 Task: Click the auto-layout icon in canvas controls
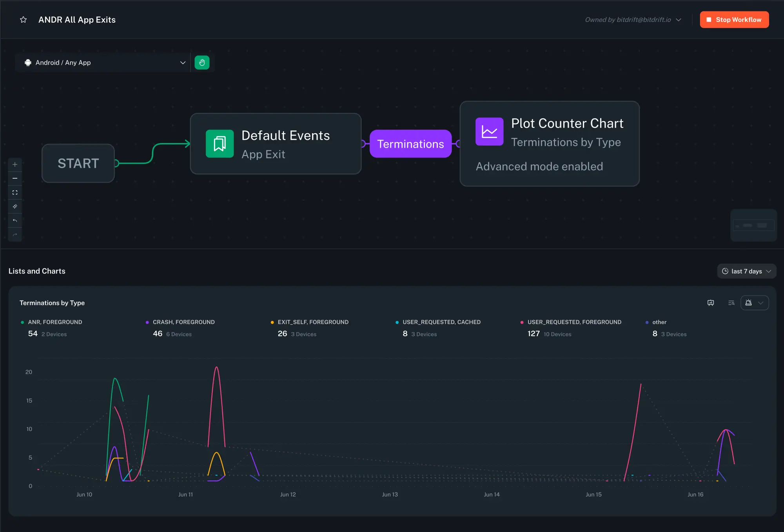tap(15, 206)
